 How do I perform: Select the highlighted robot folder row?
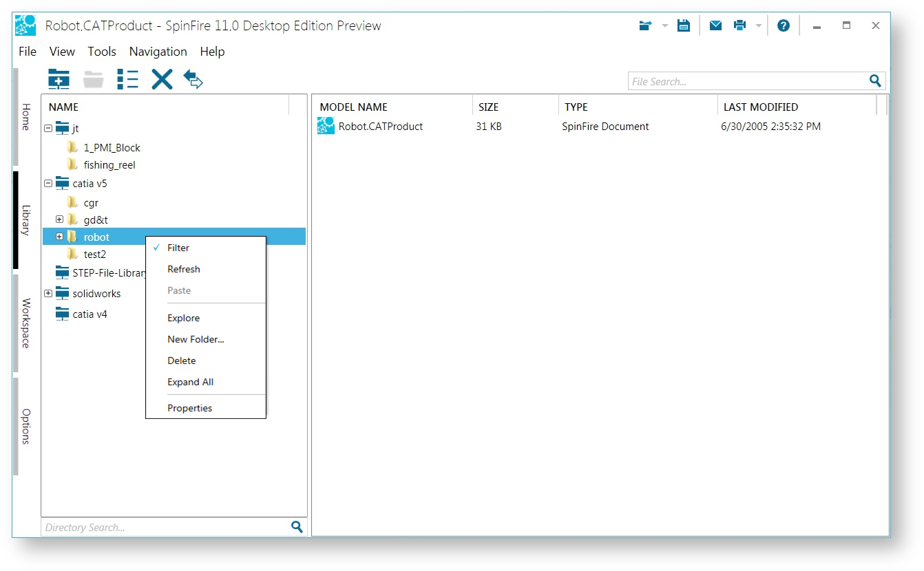coord(174,237)
